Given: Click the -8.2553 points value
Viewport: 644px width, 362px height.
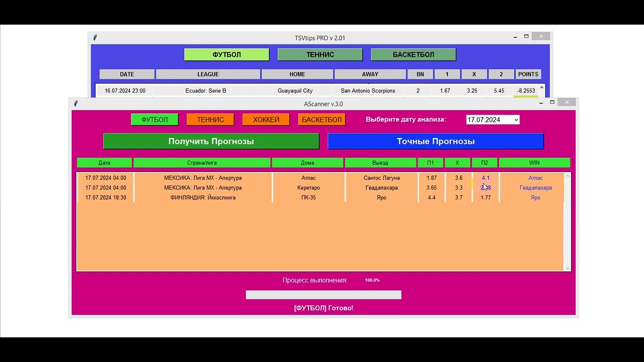Looking at the screenshot, I should [x=526, y=91].
